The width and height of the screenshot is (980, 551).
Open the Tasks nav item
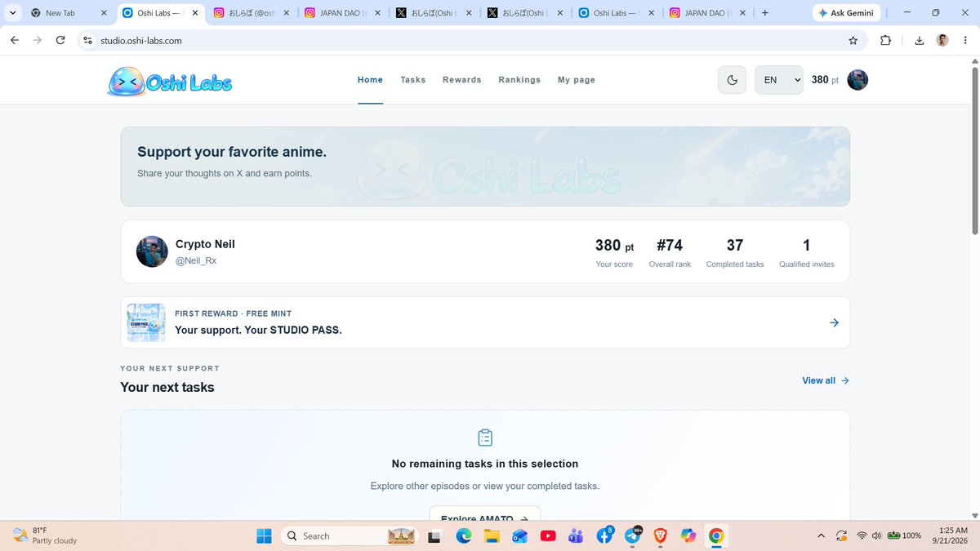pyautogui.click(x=413, y=80)
